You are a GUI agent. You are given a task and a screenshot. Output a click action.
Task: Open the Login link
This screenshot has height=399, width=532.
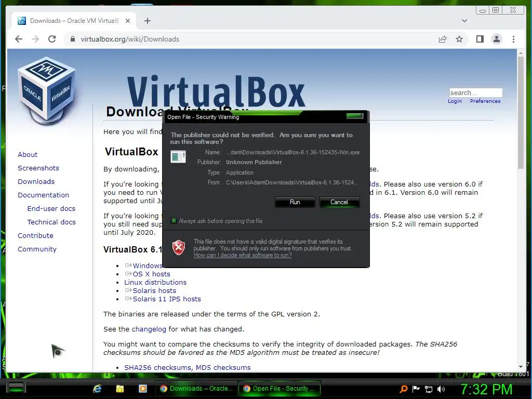(x=455, y=101)
